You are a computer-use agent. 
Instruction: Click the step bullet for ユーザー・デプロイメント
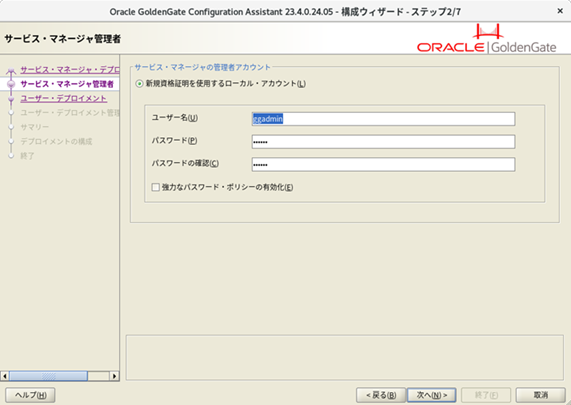pyautogui.click(x=11, y=98)
